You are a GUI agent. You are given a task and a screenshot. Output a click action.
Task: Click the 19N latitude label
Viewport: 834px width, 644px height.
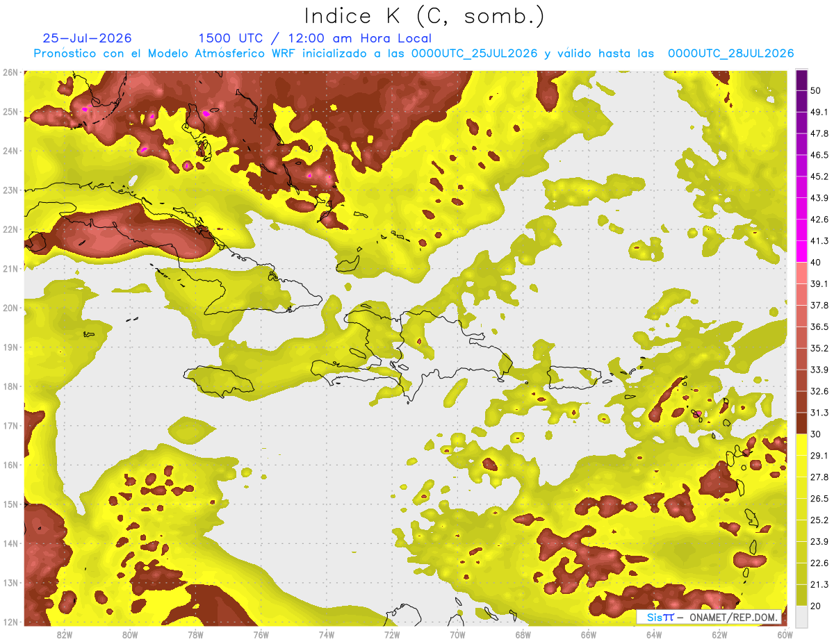coord(10,347)
